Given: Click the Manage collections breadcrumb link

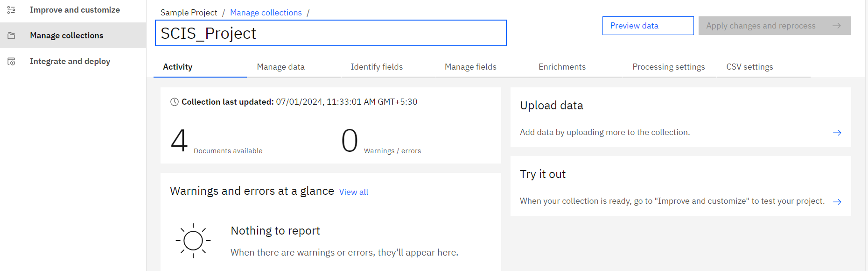Looking at the screenshot, I should click(x=266, y=13).
